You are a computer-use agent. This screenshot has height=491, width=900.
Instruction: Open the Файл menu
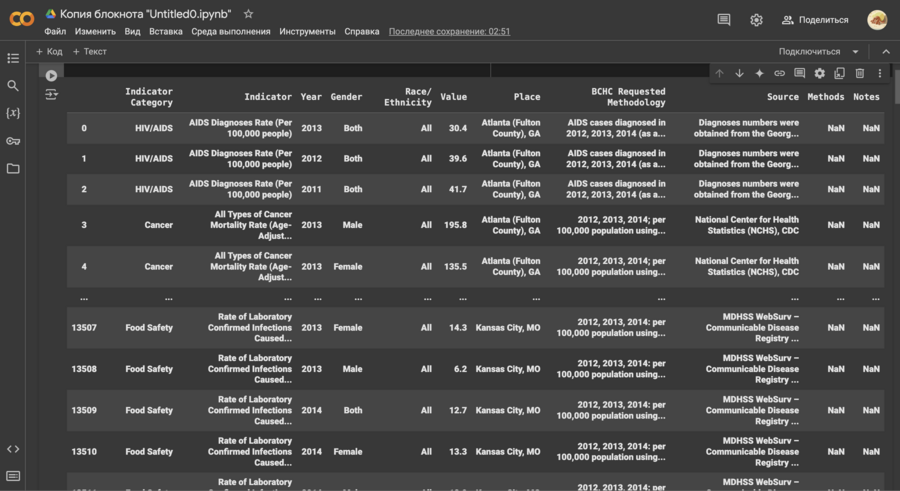tap(55, 32)
